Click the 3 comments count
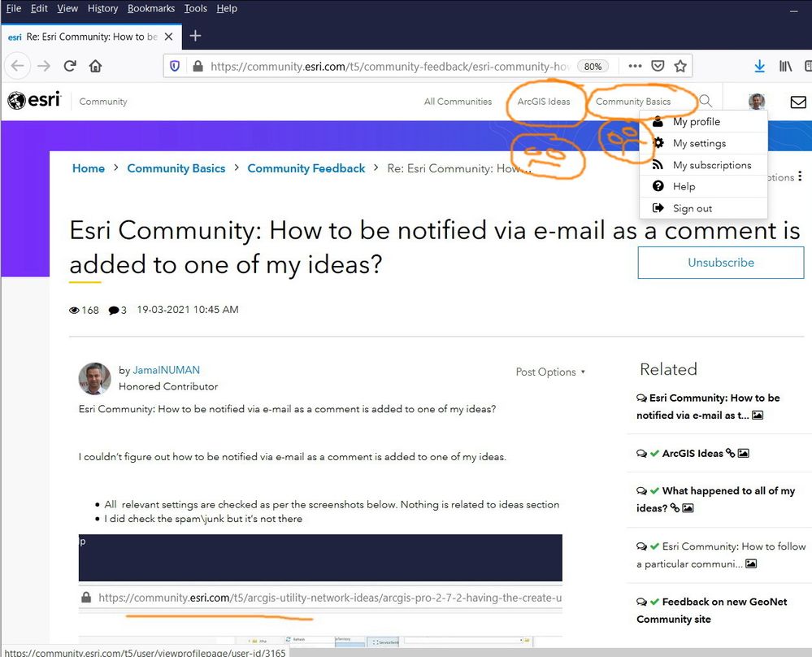 click(x=118, y=311)
